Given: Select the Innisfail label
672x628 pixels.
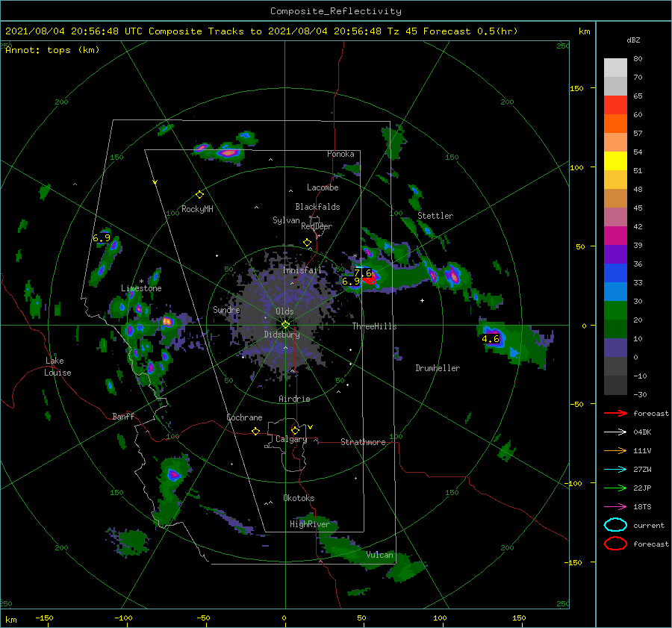Looking at the screenshot, I should point(302,270).
